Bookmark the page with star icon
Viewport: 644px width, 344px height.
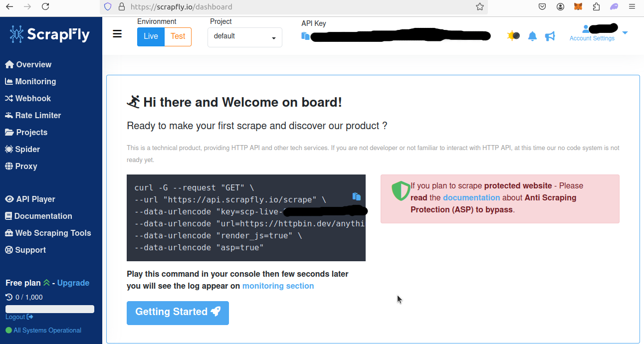click(479, 6)
